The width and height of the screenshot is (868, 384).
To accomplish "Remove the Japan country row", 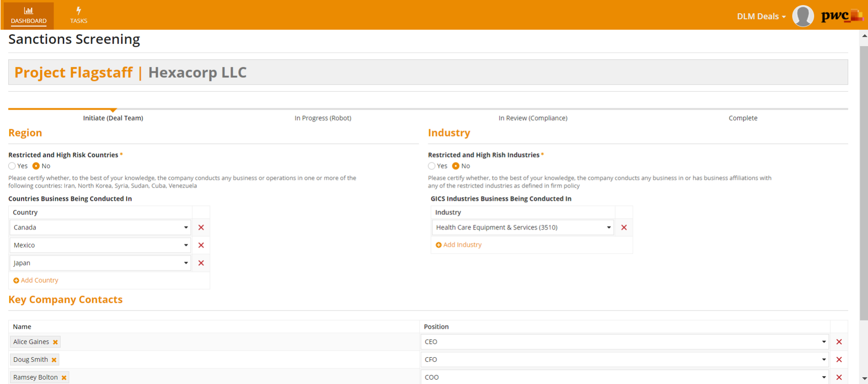I will 201,263.
